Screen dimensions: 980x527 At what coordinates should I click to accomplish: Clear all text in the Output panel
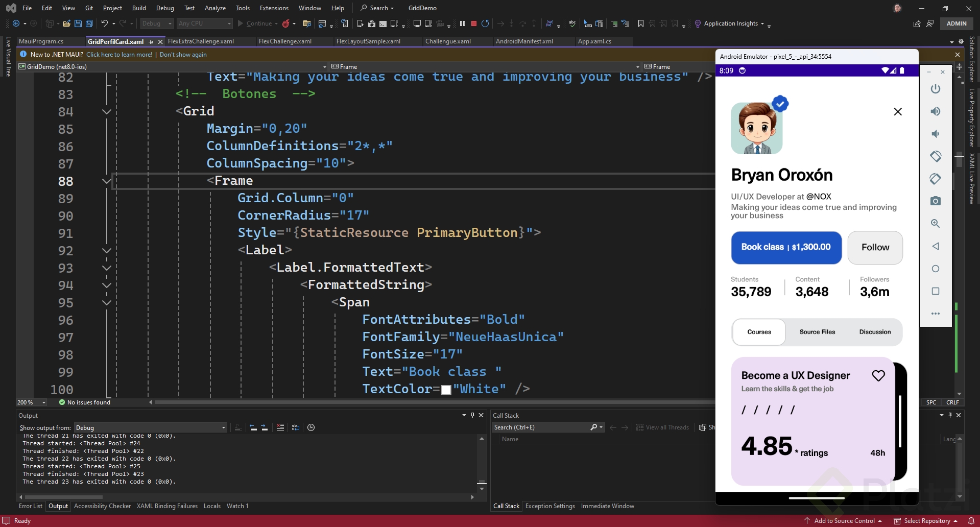pos(280,427)
